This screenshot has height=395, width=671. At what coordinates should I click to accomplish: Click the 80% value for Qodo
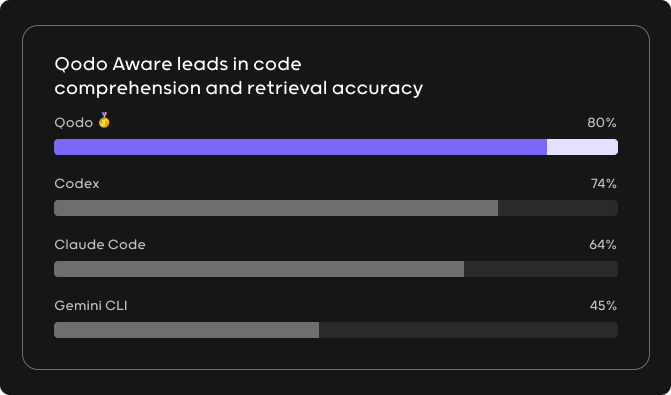[602, 123]
